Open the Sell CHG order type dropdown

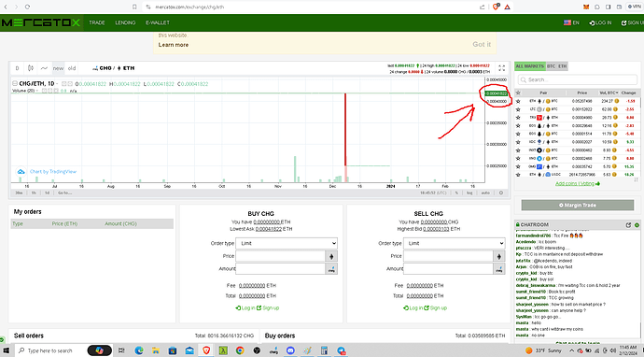455,243
